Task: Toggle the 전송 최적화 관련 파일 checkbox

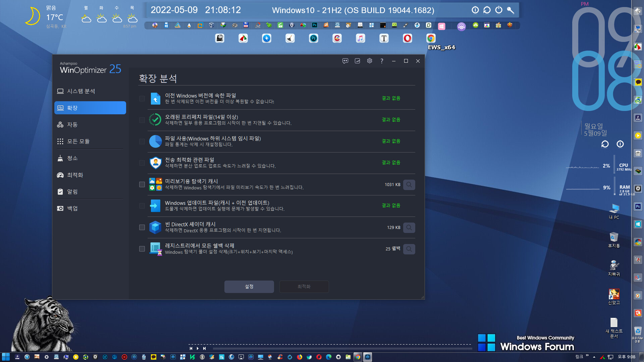Action: [x=142, y=163]
